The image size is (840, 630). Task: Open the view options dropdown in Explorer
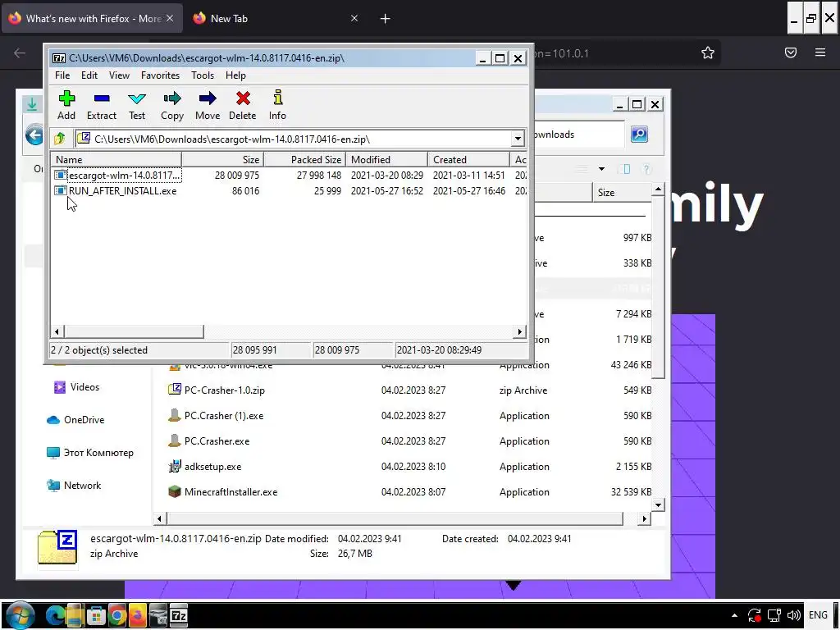click(x=601, y=169)
